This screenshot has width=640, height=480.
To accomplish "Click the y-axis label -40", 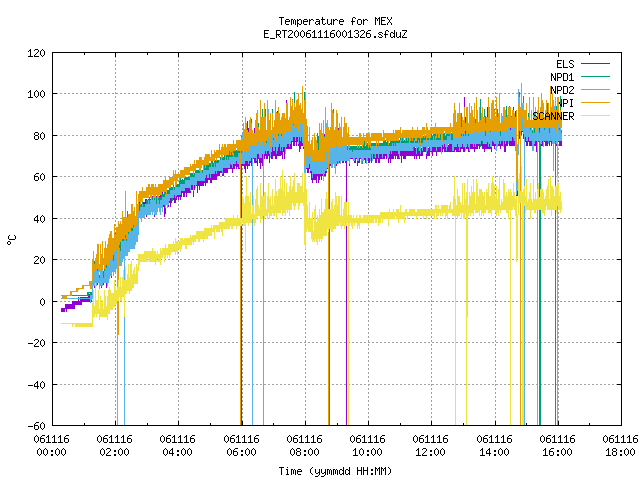I will click(x=36, y=384).
